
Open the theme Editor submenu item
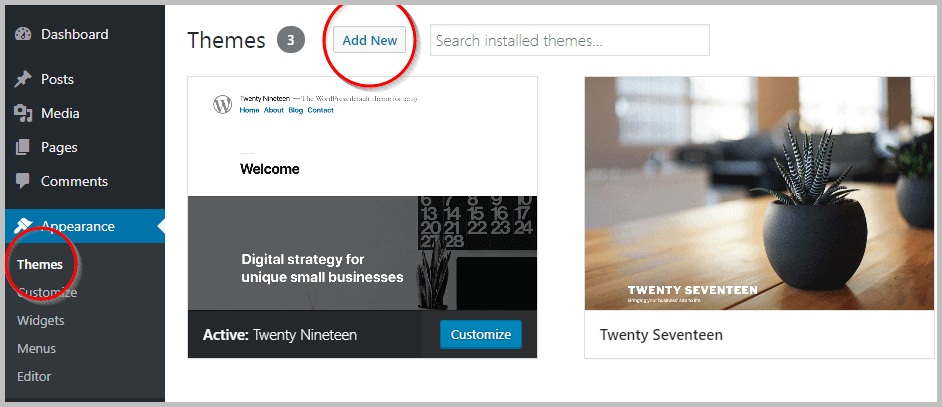(34, 377)
